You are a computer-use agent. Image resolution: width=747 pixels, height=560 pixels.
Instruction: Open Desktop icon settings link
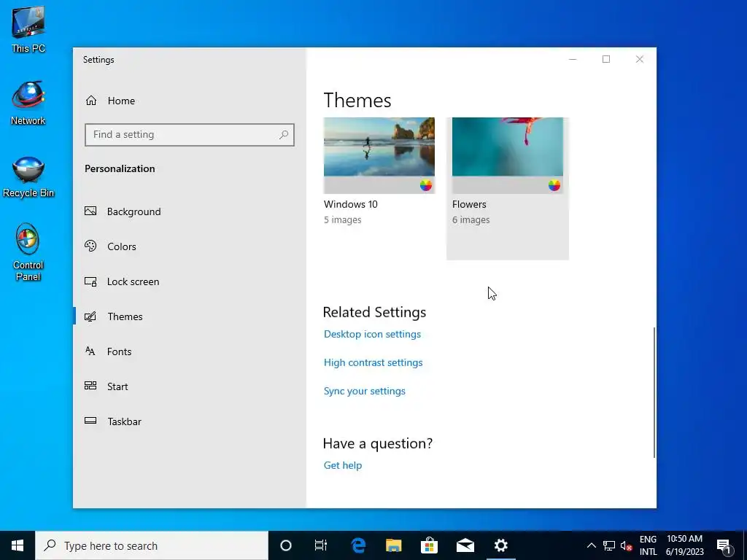pyautogui.click(x=372, y=334)
